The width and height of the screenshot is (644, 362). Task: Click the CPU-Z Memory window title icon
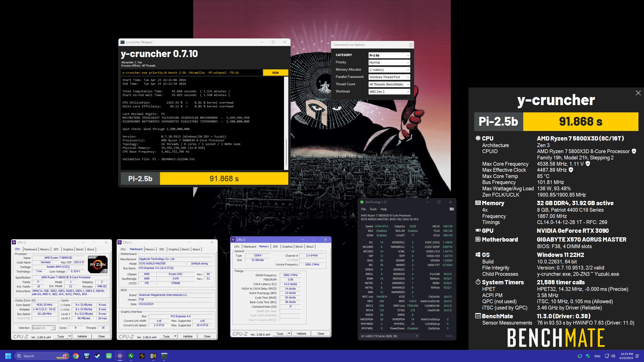(233, 240)
